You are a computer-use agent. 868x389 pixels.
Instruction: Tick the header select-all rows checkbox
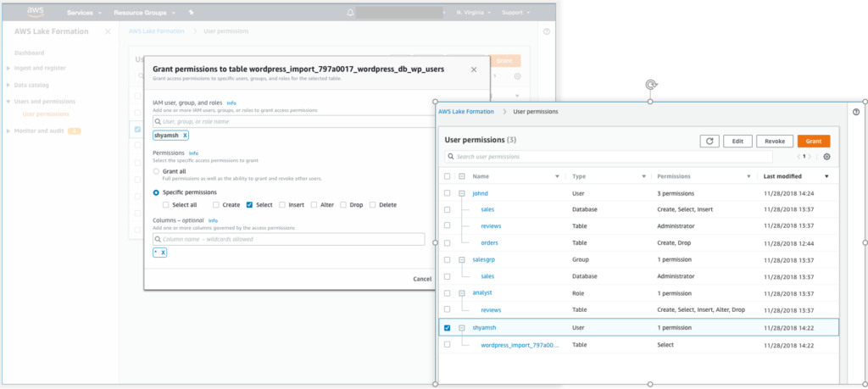coord(448,176)
